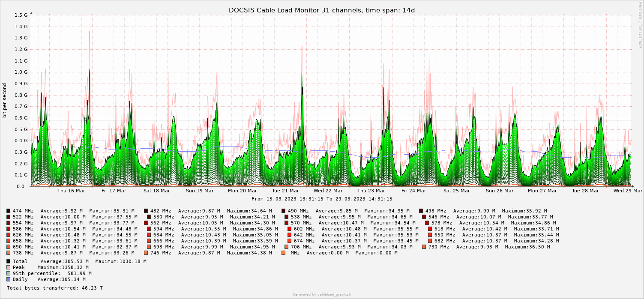Click the 'Generated by cableload_graph.sh' footer text
This screenshot has height=299, width=644.
[322, 294]
